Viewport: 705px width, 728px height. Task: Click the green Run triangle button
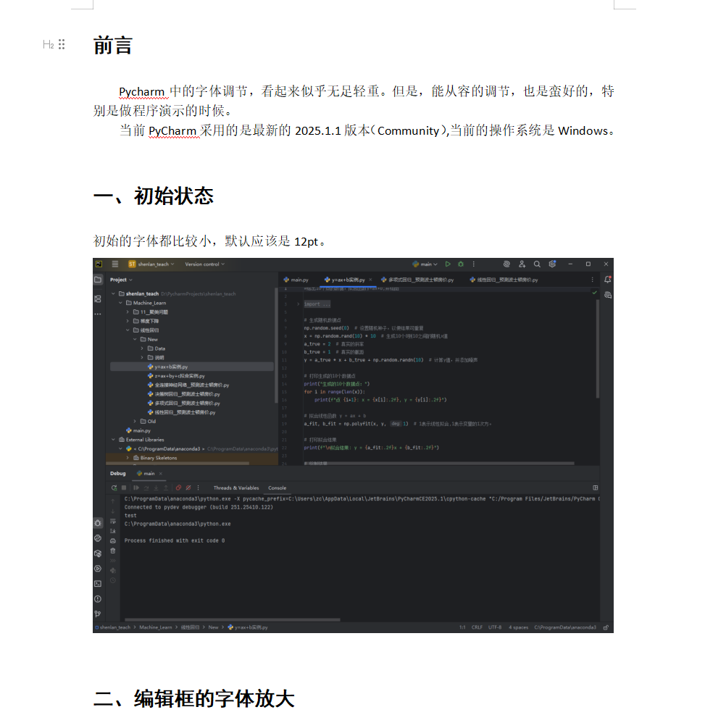tap(448, 264)
